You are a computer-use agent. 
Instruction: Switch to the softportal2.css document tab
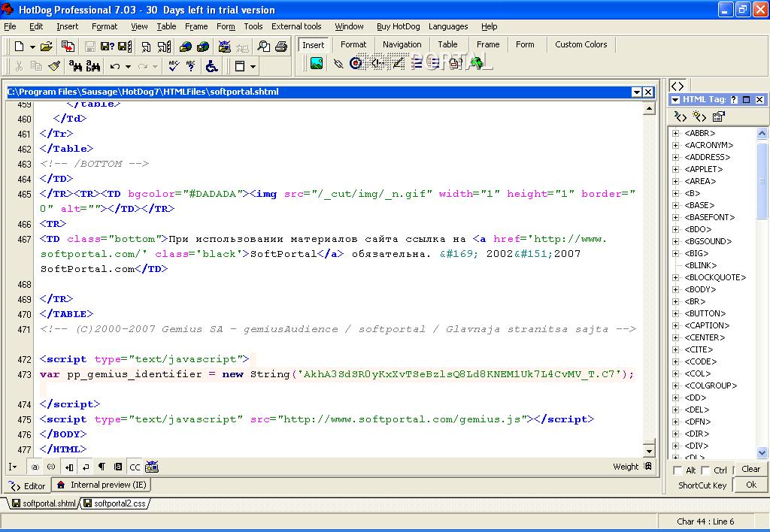[x=116, y=503]
